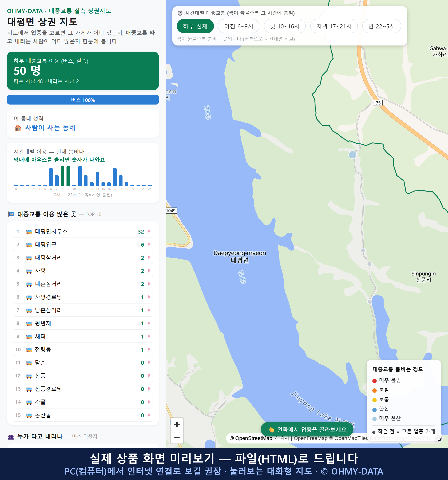
Task: Click the pin icon for 평년재
Action: tap(149, 324)
